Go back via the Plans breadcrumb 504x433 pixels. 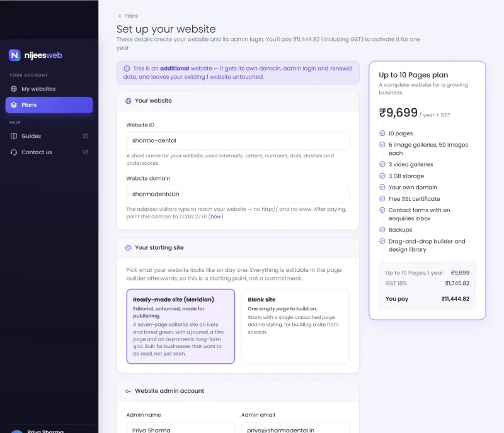[128, 16]
